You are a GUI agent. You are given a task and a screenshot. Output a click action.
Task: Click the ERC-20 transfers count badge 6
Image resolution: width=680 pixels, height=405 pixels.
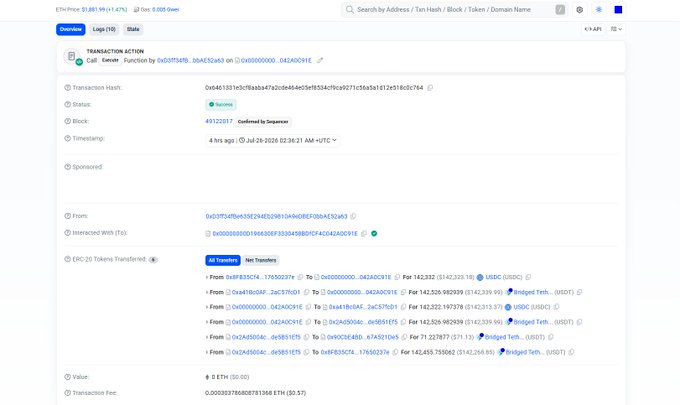(153, 260)
